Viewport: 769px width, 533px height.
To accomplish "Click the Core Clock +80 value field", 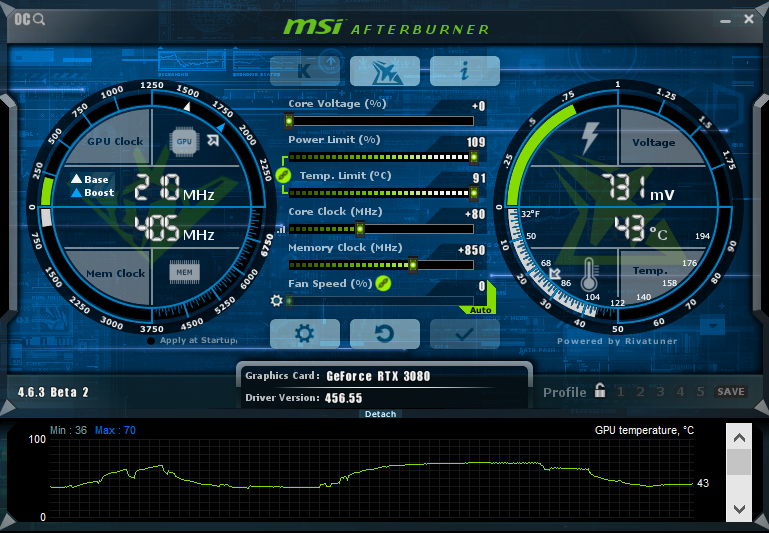I will [475, 214].
